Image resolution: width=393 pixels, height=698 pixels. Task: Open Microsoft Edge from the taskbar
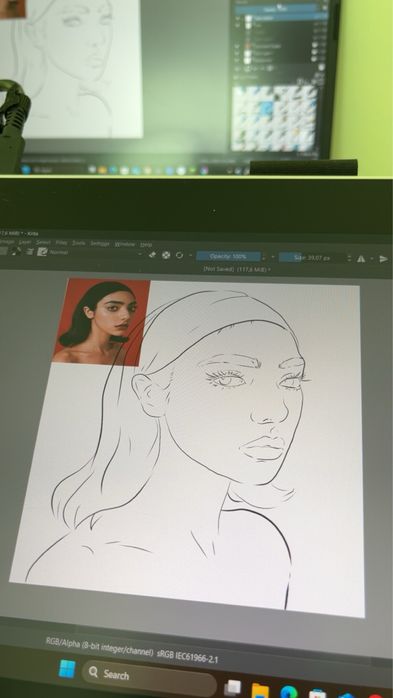coord(289,692)
